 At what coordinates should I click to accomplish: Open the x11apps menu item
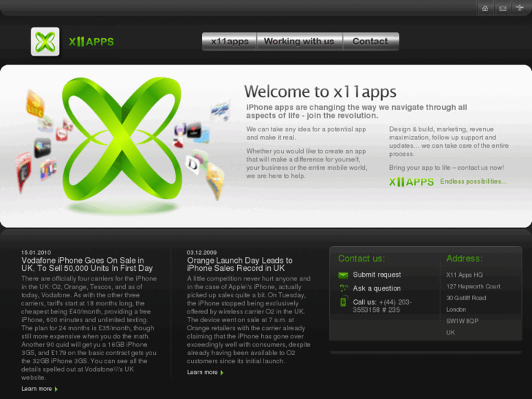coord(230,42)
